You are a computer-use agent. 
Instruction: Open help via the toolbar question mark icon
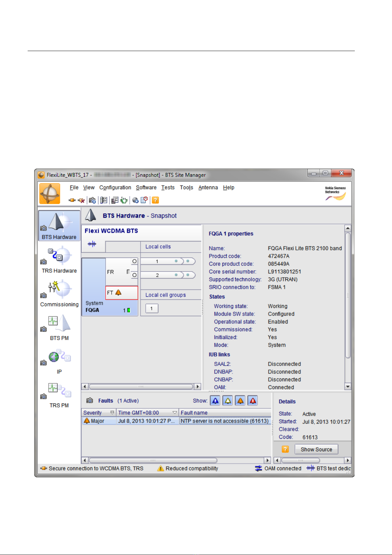pyautogui.click(x=155, y=200)
